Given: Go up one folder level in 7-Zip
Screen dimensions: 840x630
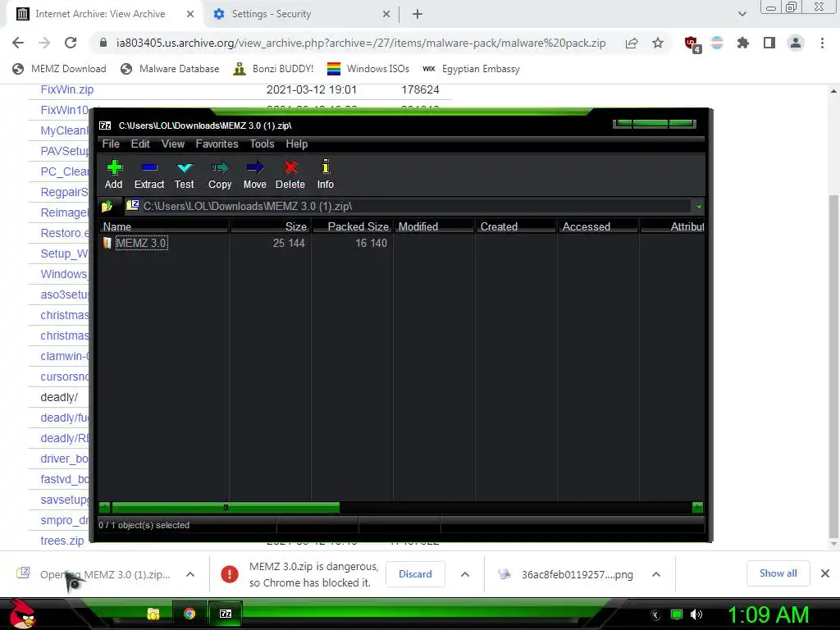Looking at the screenshot, I should coord(107,206).
